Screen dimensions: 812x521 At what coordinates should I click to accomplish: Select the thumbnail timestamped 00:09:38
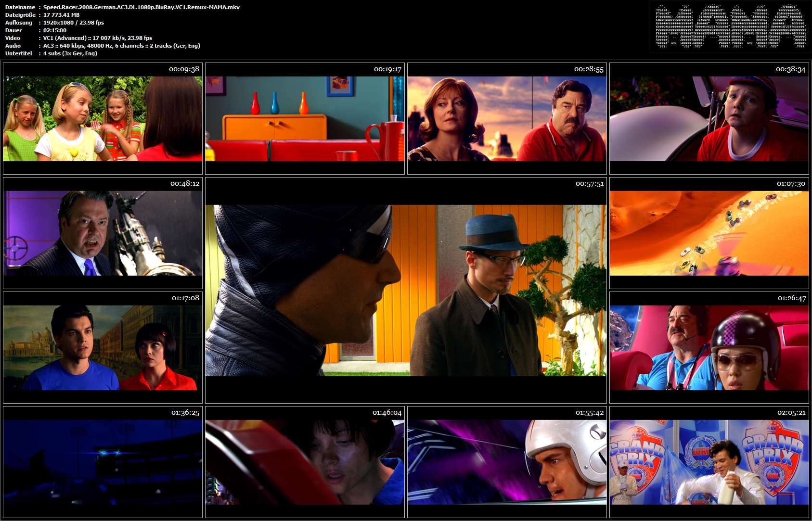[x=103, y=118]
